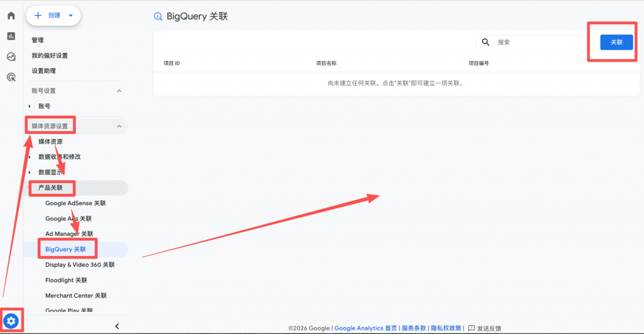Screen dimensions: 644x334
Task: Click the search magnifier icon
Action: tap(486, 42)
